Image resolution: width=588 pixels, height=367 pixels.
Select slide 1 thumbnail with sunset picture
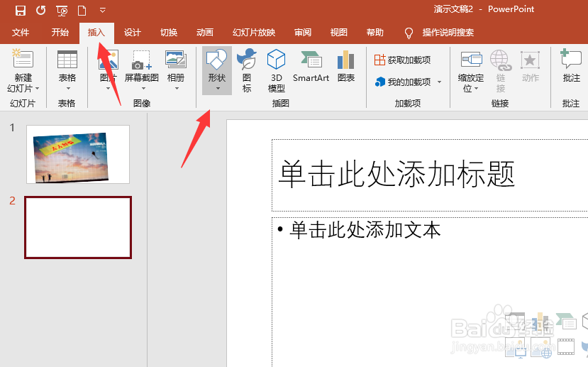[78, 154]
